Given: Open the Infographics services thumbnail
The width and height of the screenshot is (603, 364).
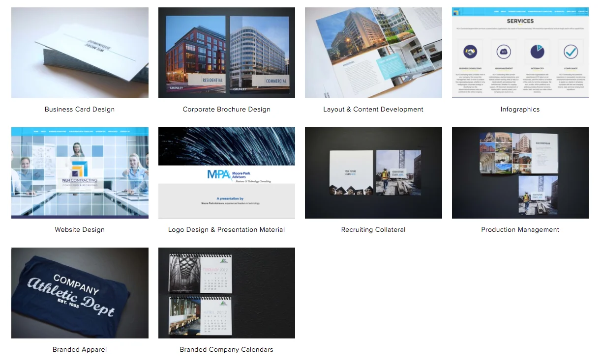Looking at the screenshot, I should pyautogui.click(x=520, y=53).
